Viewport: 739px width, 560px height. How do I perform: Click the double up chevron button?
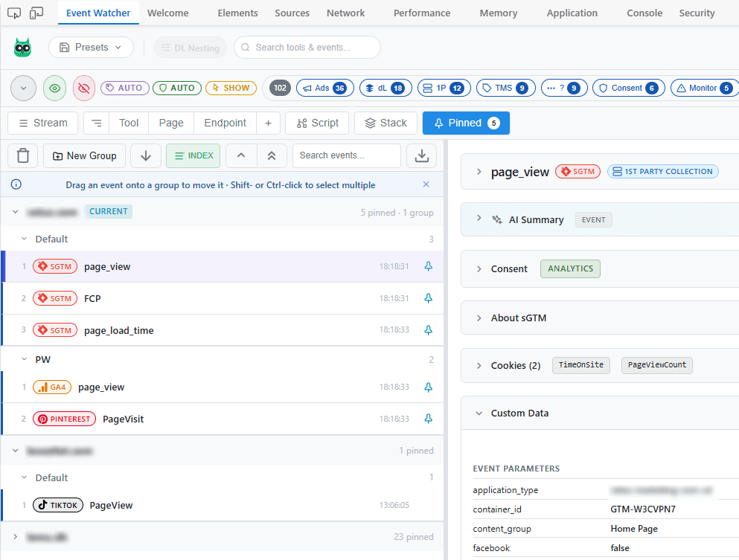point(272,156)
